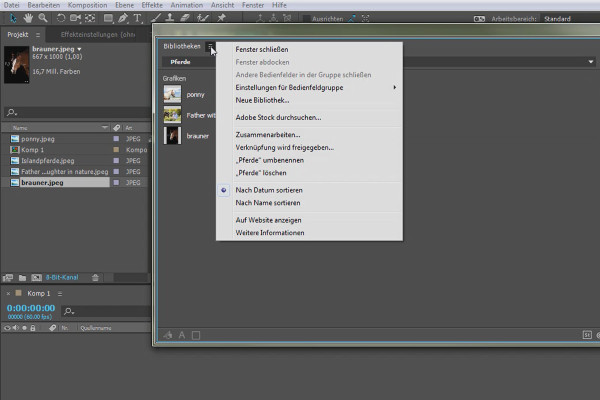Image resolution: width=600 pixels, height=400 pixels.
Task: Select the Clone Stamp tool
Action: click(170, 18)
